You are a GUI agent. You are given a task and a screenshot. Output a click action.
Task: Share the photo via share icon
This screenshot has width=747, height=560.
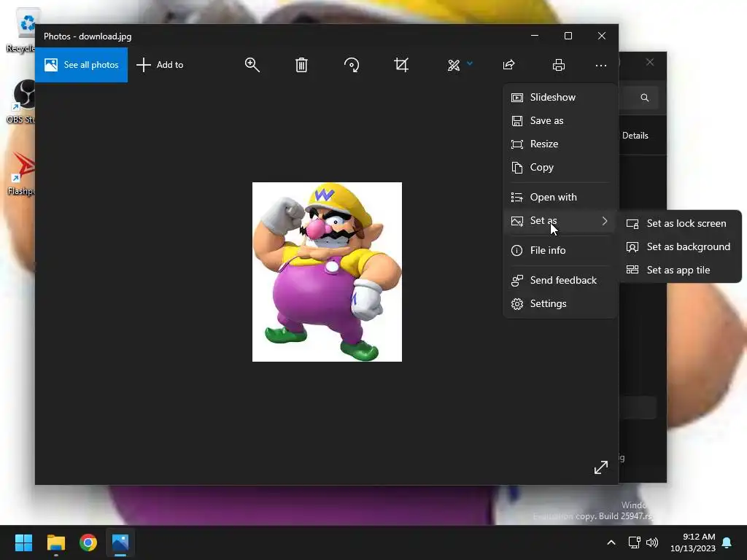click(x=508, y=65)
